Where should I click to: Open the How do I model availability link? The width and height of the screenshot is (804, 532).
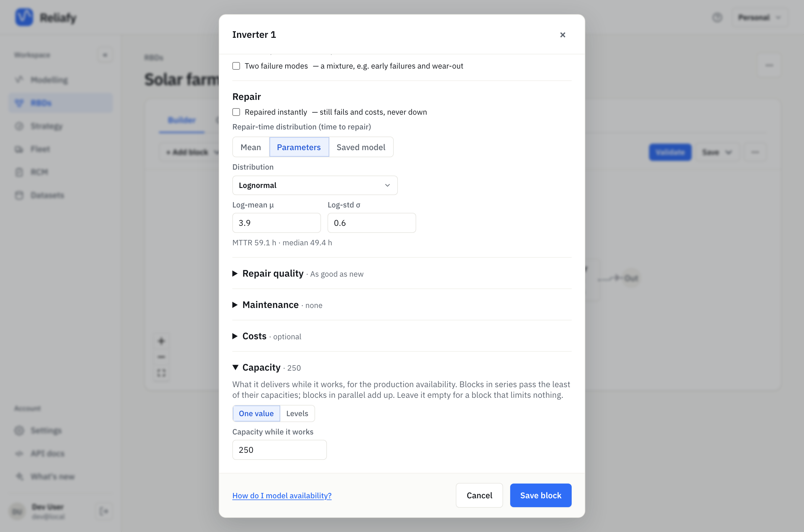coord(282,495)
